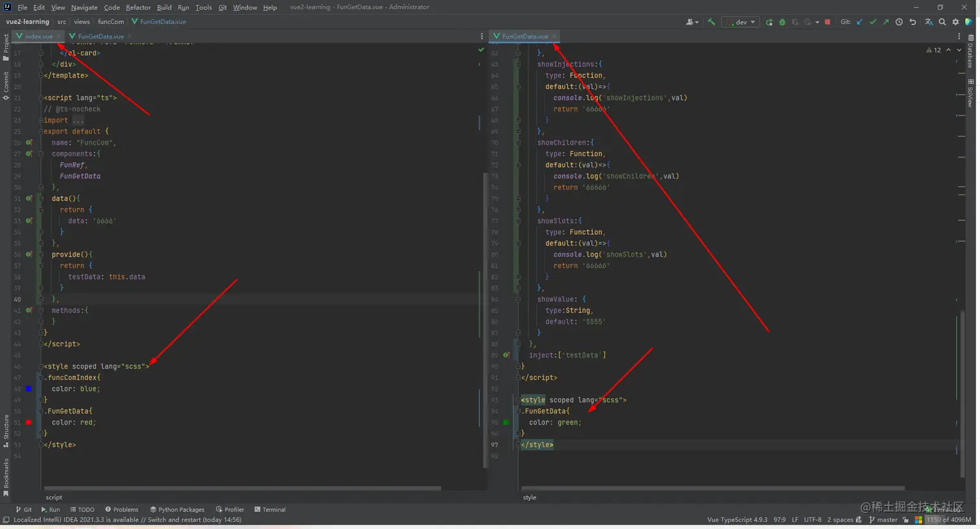Click the green color swatch in right gutter
The height and width of the screenshot is (529, 980).
pyautogui.click(x=506, y=423)
